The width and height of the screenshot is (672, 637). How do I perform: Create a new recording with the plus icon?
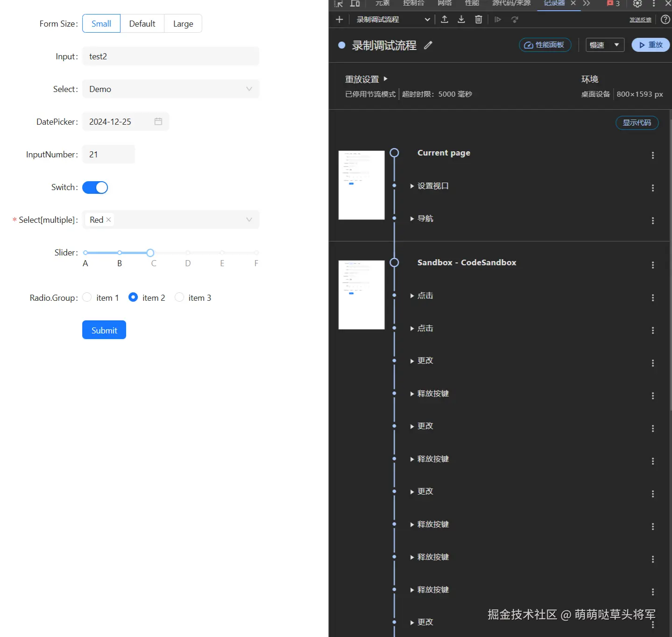340,19
